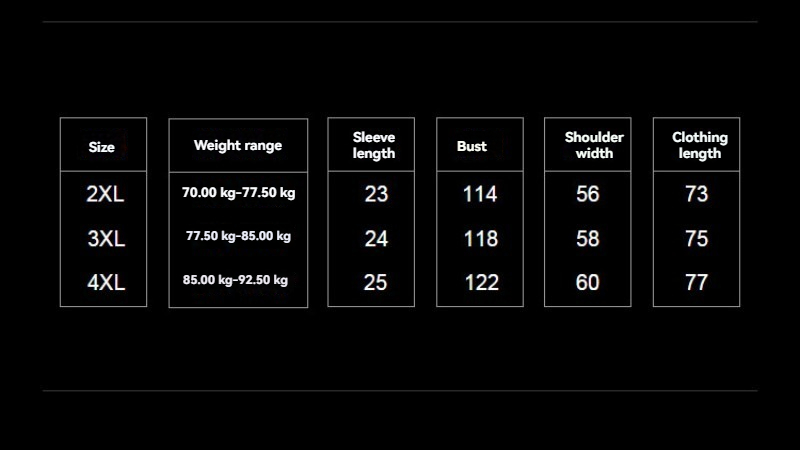Click clothing length value 77
The width and height of the screenshot is (800, 450).
pyautogui.click(x=696, y=283)
